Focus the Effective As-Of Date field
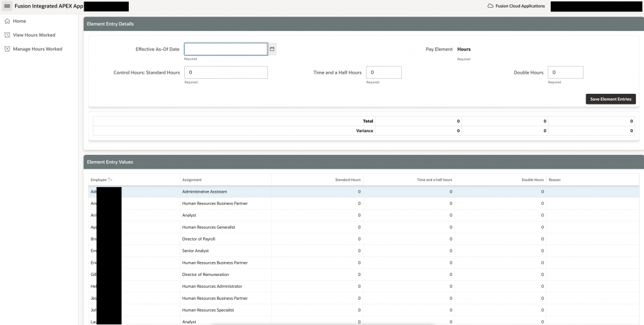This screenshot has height=325, width=644. 225,49
